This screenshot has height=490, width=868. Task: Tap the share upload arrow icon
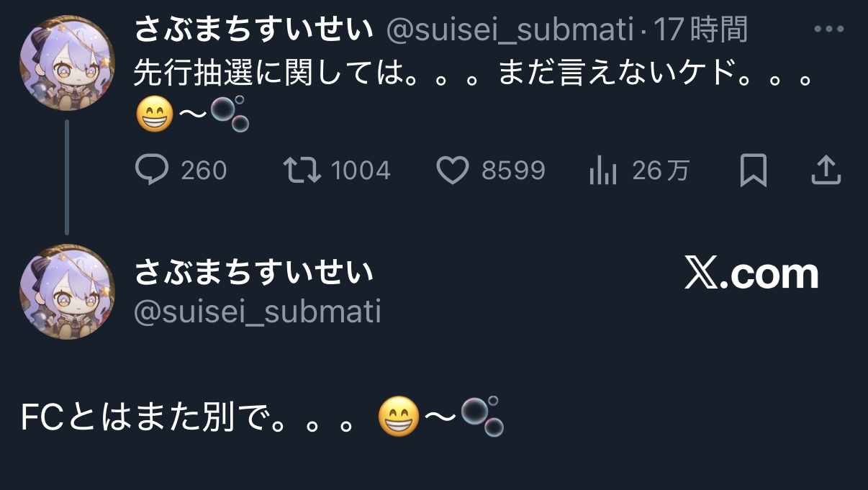(826, 171)
